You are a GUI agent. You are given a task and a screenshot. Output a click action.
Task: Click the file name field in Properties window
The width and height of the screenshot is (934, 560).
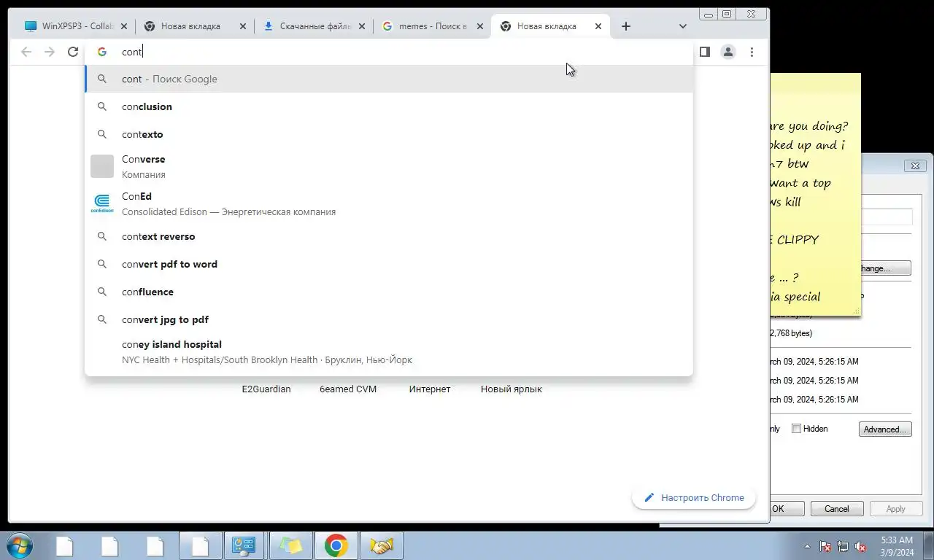pyautogui.click(x=887, y=217)
